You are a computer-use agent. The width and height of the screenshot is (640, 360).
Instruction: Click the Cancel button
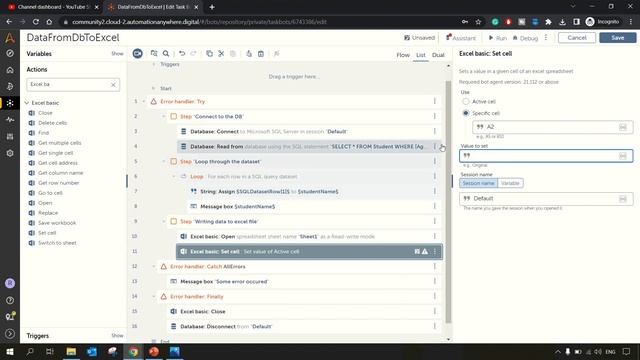coord(577,38)
